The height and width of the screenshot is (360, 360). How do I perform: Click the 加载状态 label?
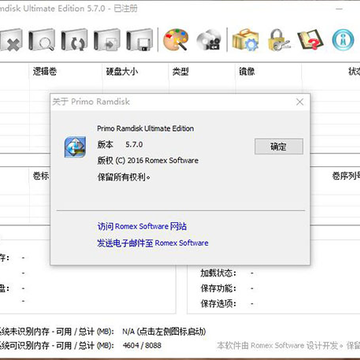[x=218, y=273]
